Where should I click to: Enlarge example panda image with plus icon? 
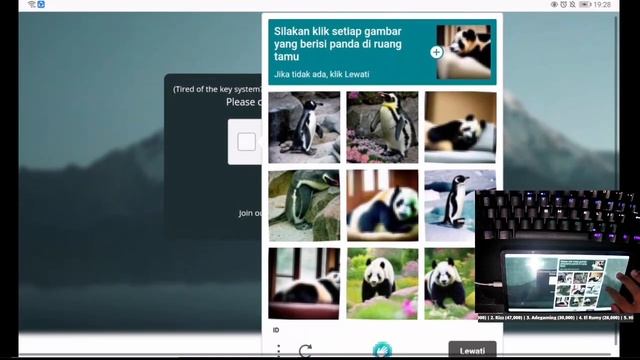[x=436, y=52]
